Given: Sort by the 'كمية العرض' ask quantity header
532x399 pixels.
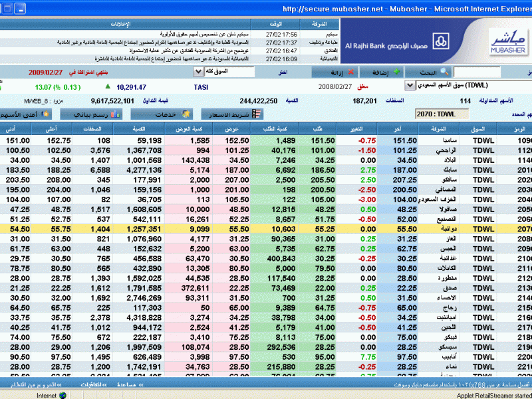Looking at the screenshot, I should pos(189,129).
